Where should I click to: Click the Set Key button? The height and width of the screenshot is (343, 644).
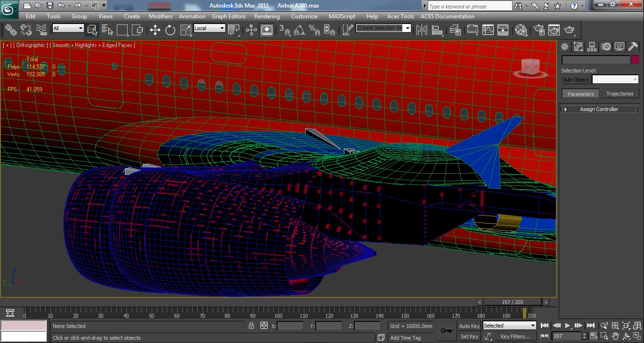pos(469,336)
